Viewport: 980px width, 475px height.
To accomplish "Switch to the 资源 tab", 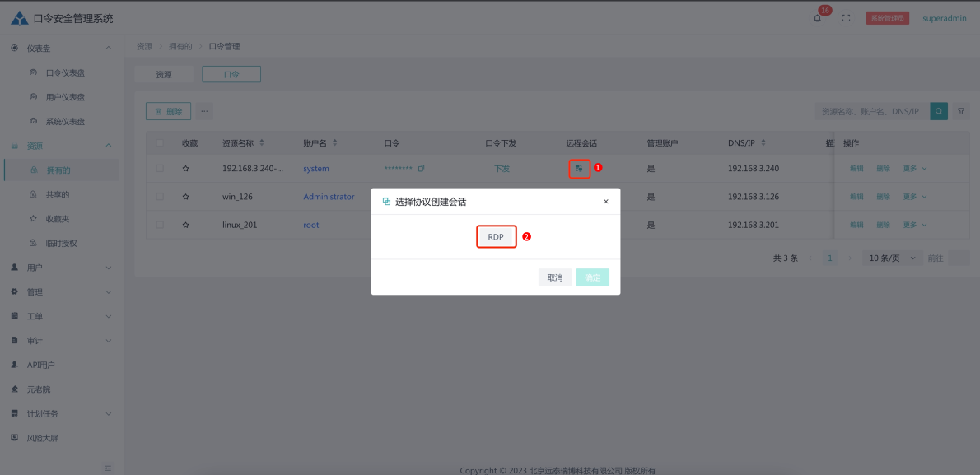I will 164,74.
